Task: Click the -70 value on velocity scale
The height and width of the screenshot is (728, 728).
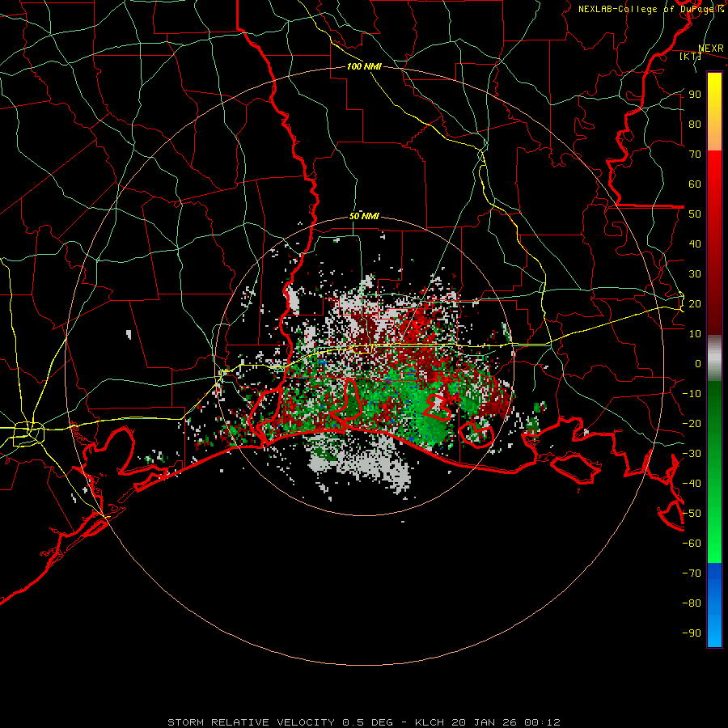Action: [692, 574]
